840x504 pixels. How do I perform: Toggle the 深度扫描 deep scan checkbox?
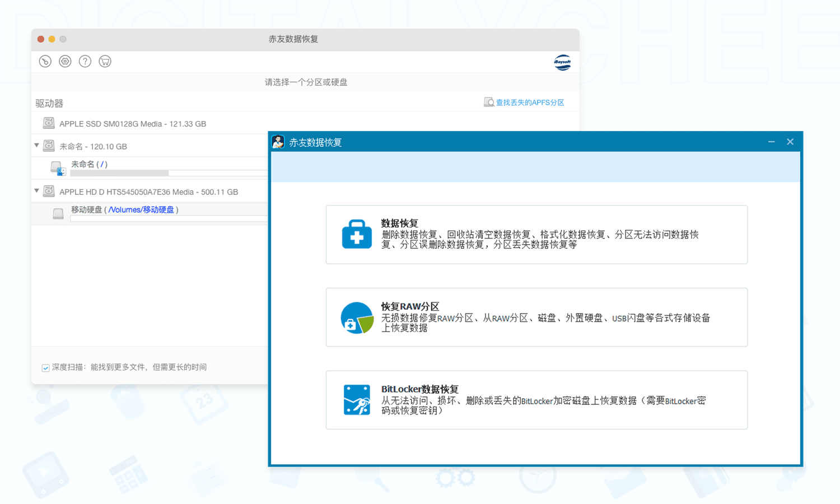tap(45, 368)
